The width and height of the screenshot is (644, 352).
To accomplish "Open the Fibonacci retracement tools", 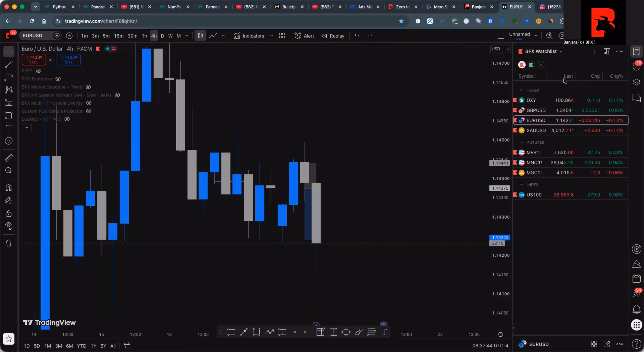I will pyautogui.click(x=9, y=77).
